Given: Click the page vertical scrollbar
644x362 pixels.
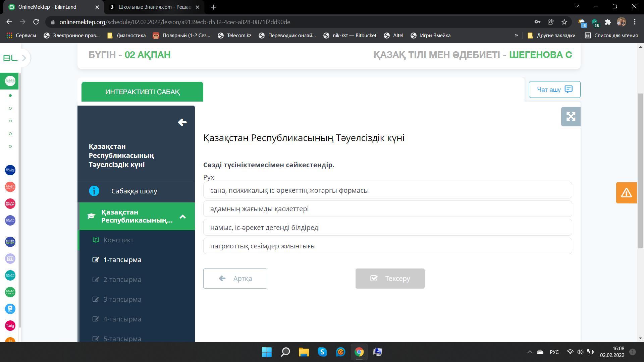Looking at the screenshot, I should 640,171.
